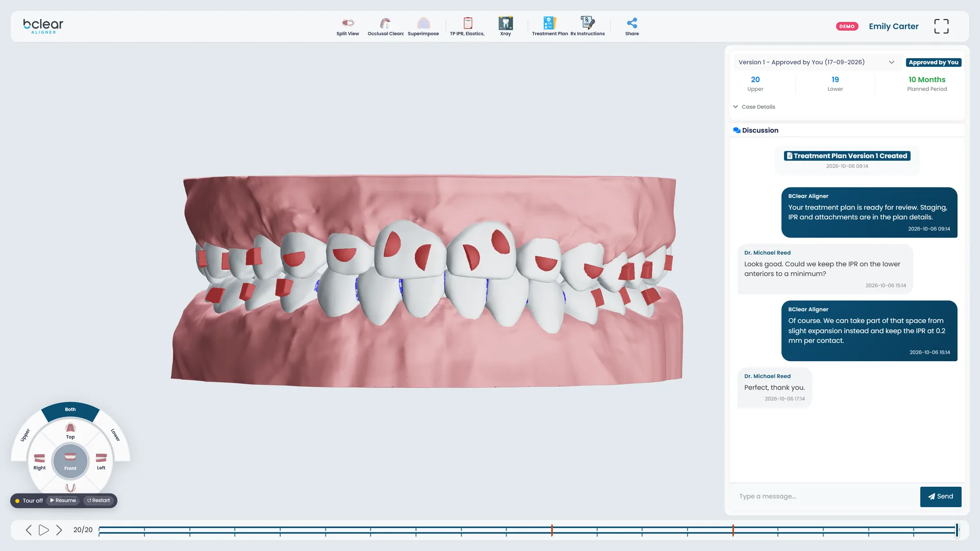
Task: Focus the Type a message field
Action: coord(825,496)
